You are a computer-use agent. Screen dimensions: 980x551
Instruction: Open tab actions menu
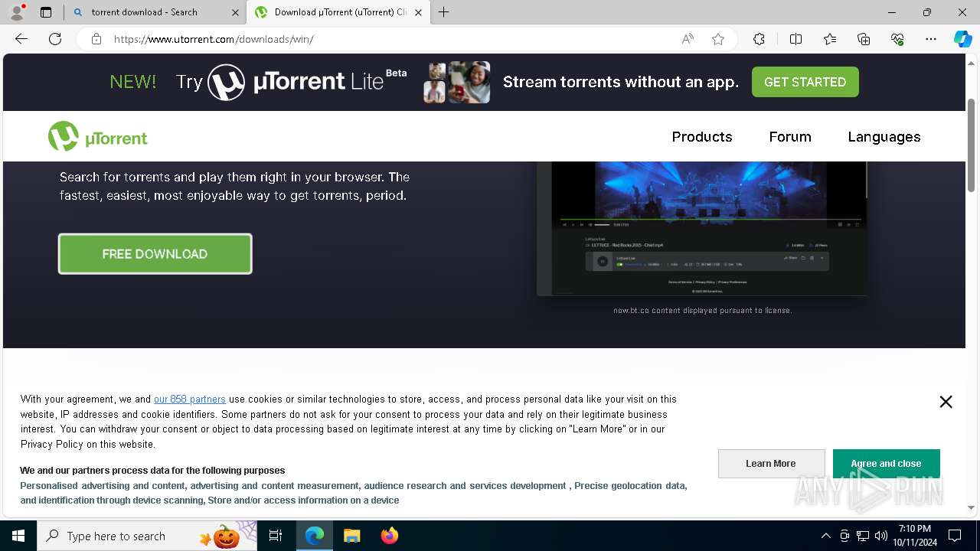point(46,11)
